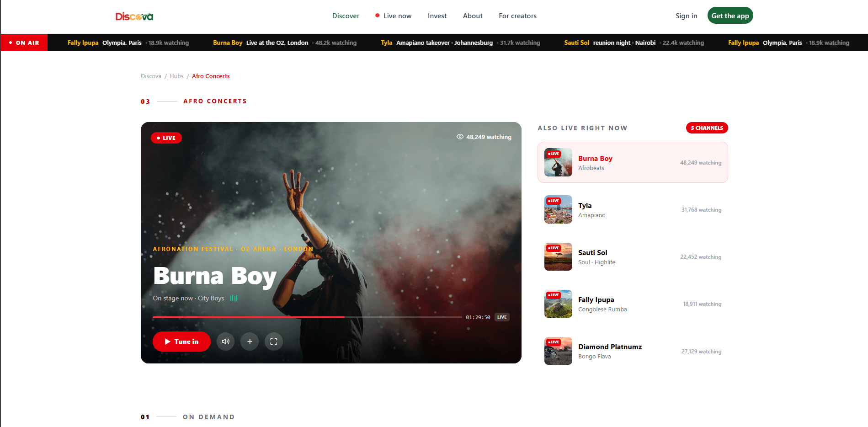Click the 01:29:50 timecode

pyautogui.click(x=478, y=317)
